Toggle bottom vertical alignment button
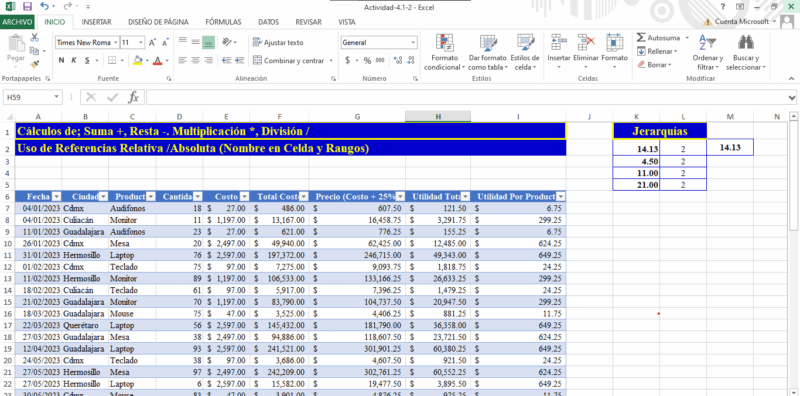This screenshot has width=800, height=396. [208, 43]
